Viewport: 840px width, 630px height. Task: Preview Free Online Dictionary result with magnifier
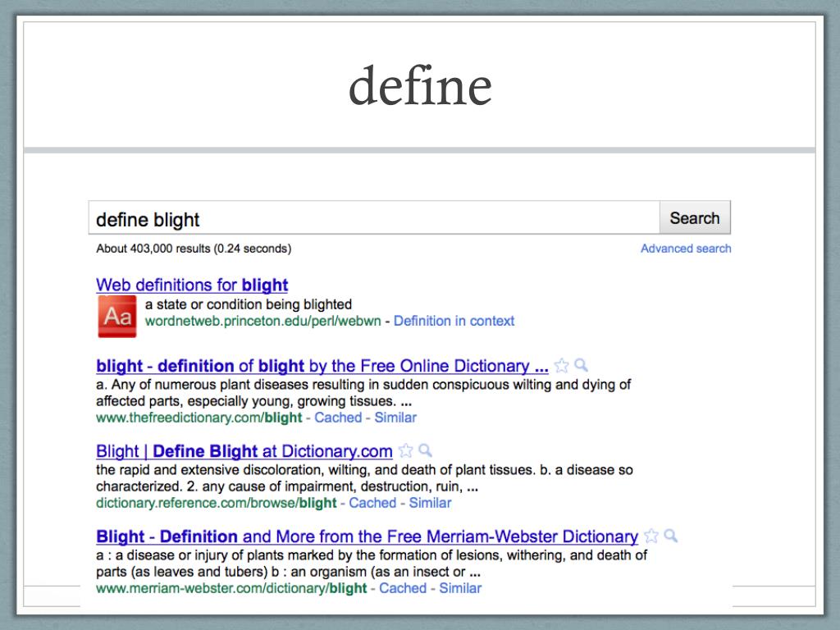pos(582,365)
